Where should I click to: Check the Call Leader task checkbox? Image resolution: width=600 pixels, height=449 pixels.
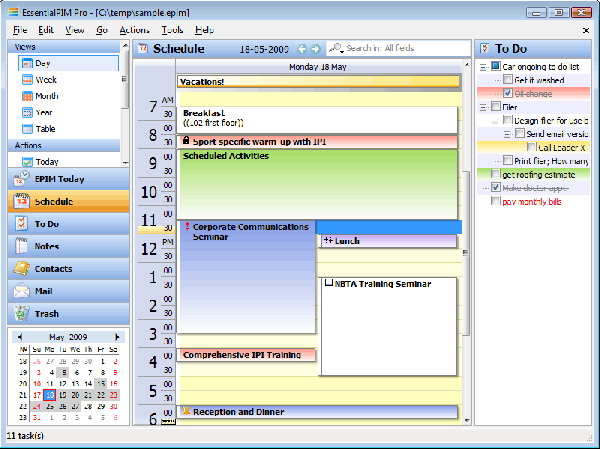click(531, 147)
